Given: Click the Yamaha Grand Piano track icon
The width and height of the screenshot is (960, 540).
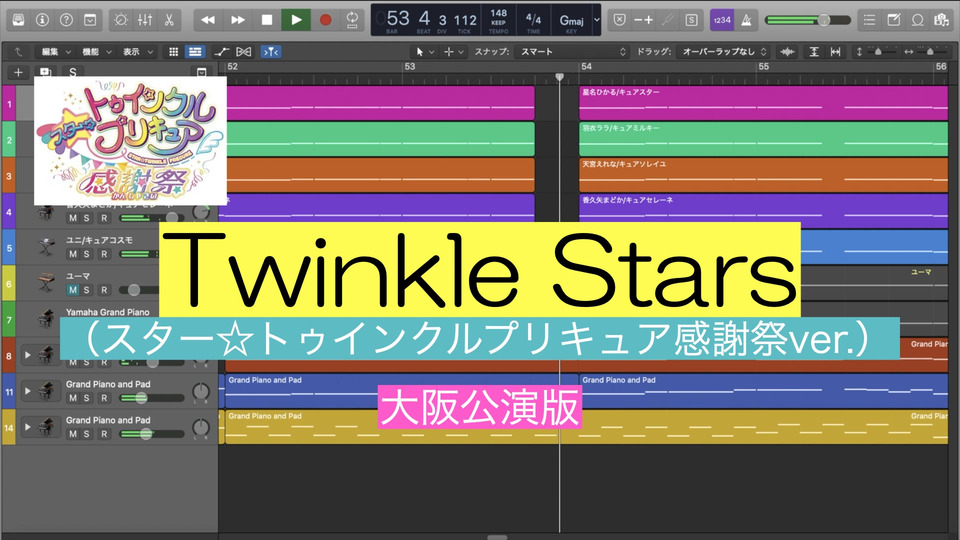Looking at the screenshot, I should 46,319.
